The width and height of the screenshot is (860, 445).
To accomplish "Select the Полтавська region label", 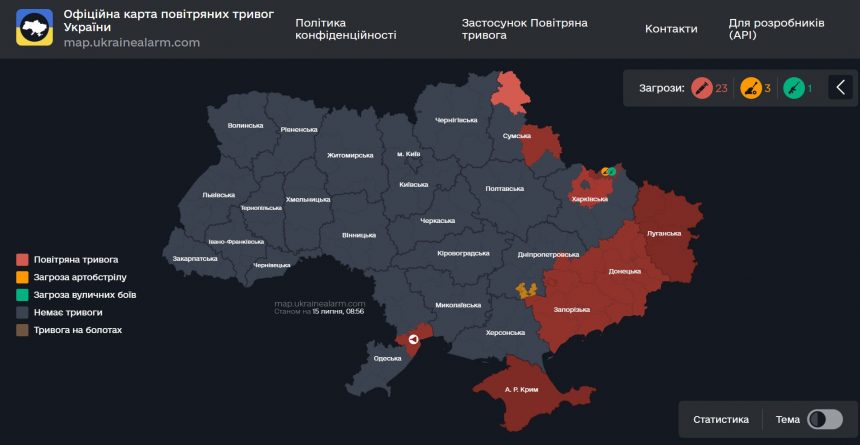I will pyautogui.click(x=505, y=188).
